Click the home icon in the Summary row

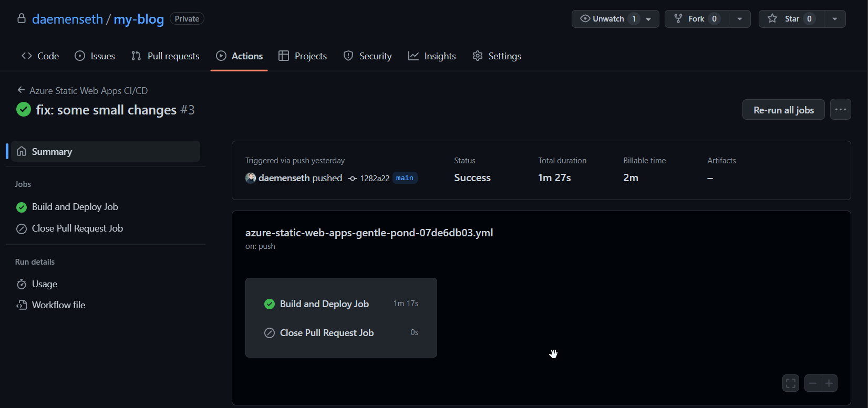(22, 151)
